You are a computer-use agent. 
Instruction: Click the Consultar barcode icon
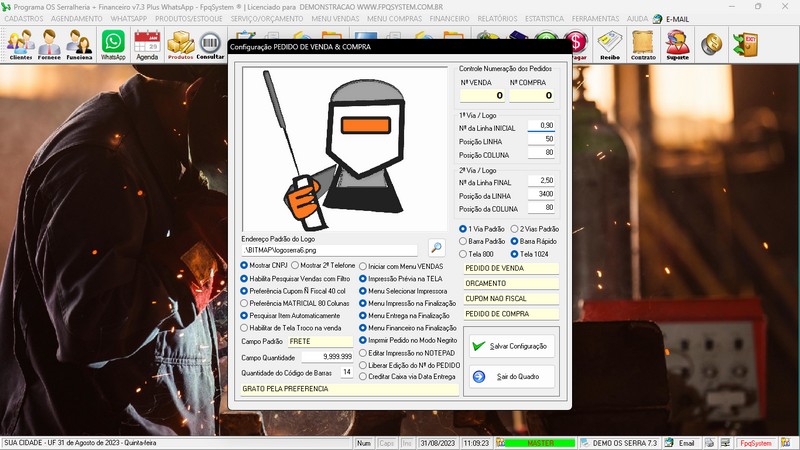[x=210, y=44]
